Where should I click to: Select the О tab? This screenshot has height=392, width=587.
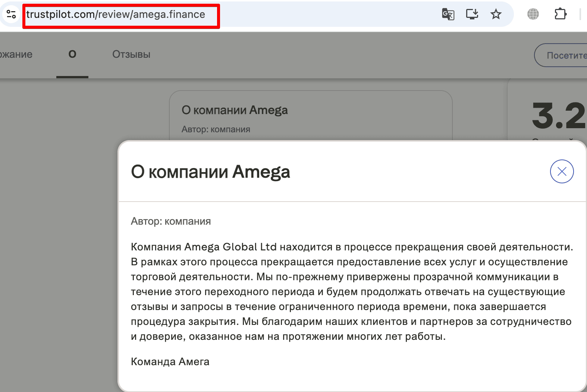point(72,54)
